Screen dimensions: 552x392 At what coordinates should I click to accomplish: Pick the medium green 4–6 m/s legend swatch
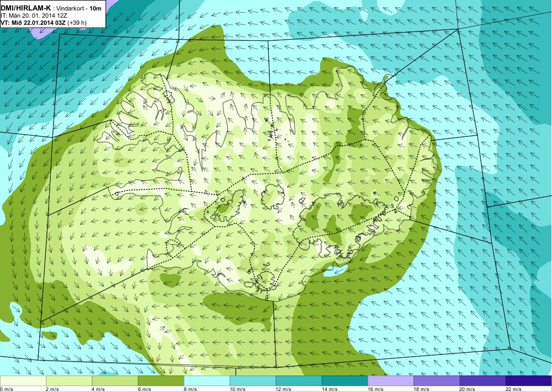115,381
